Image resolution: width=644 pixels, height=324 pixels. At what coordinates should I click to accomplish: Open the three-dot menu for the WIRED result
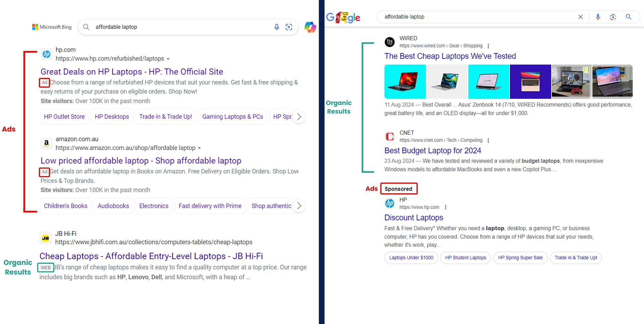[488, 46]
